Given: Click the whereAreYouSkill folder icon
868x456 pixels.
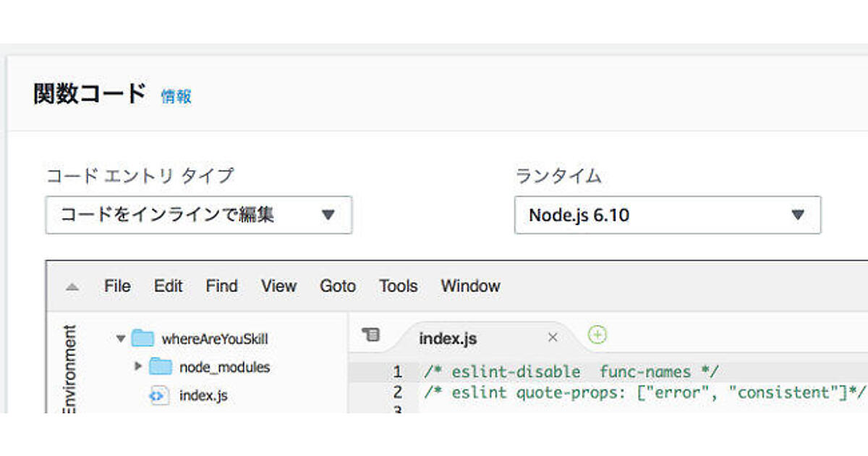Looking at the screenshot, I should coord(144,338).
